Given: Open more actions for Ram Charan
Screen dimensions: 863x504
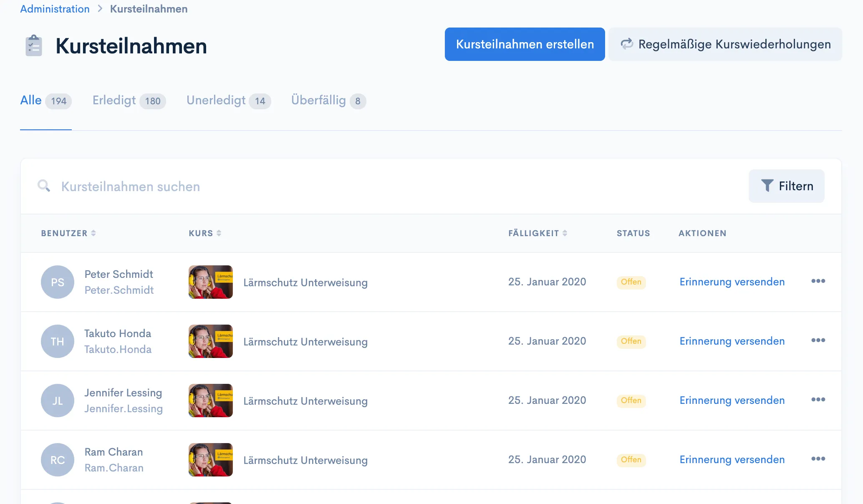Looking at the screenshot, I should (818, 459).
